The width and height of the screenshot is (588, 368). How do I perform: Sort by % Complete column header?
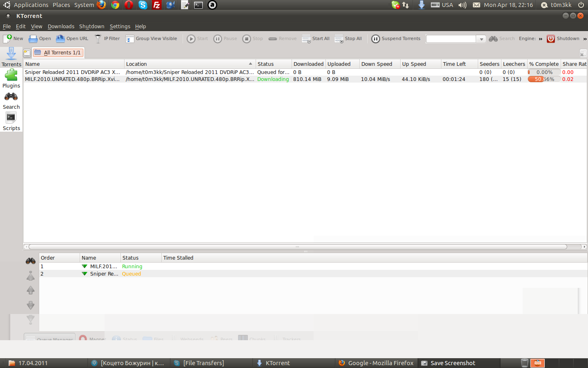coord(544,64)
